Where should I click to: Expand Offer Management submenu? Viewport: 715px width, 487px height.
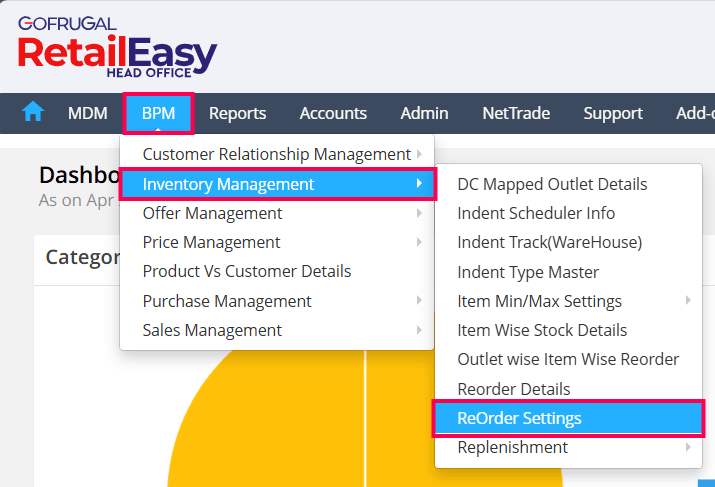tap(277, 213)
